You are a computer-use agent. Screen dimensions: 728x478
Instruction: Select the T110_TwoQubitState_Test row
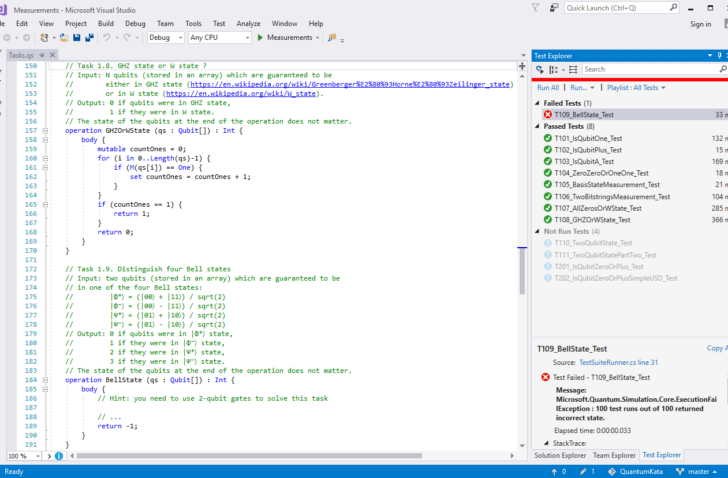coord(630,243)
